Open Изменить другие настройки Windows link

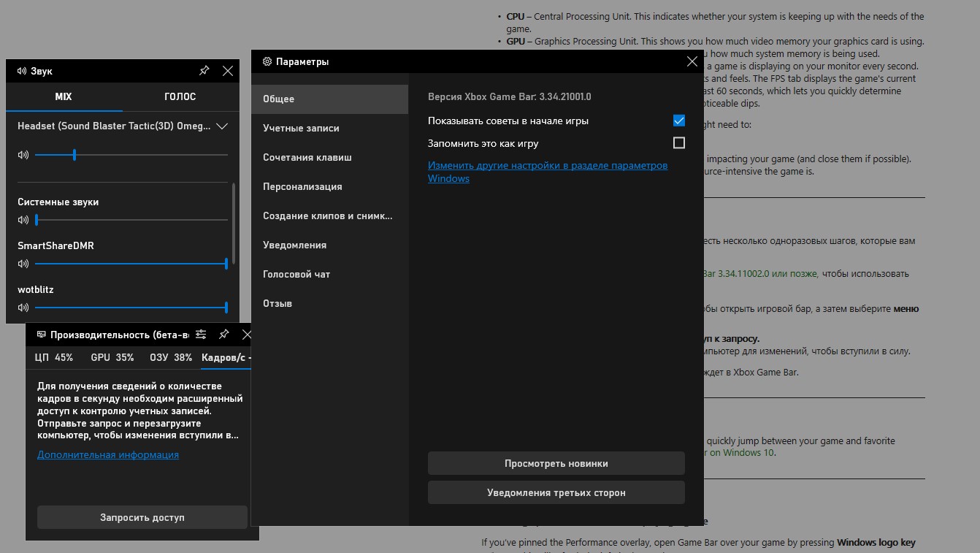pyautogui.click(x=548, y=172)
